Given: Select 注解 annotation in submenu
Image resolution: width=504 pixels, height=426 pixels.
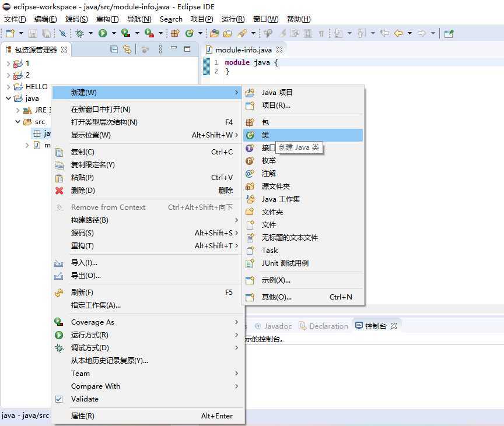Looking at the screenshot, I should [x=303, y=173].
